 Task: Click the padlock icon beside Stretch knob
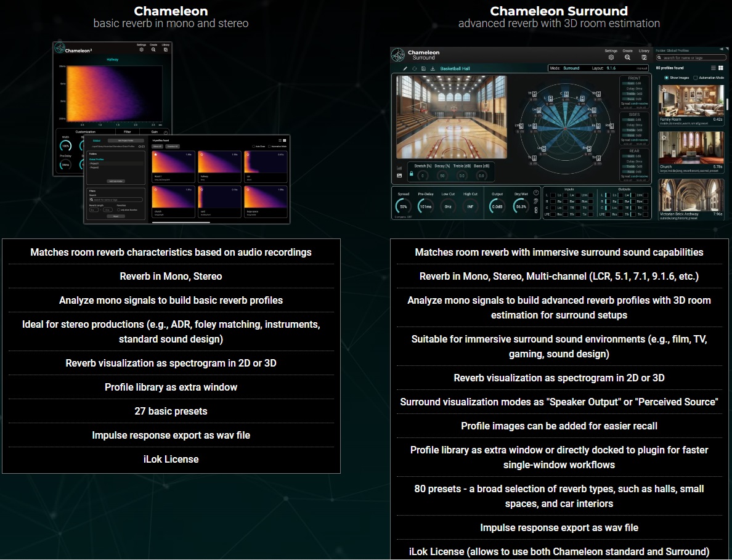click(411, 174)
